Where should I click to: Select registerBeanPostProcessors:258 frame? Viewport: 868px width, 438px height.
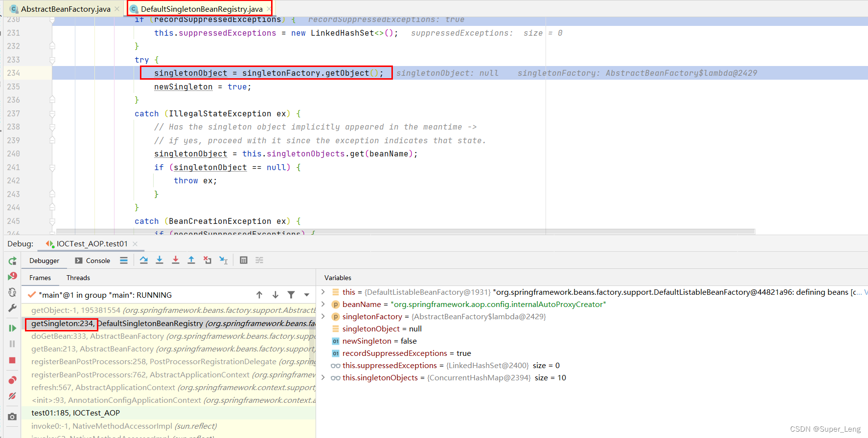[169, 362]
